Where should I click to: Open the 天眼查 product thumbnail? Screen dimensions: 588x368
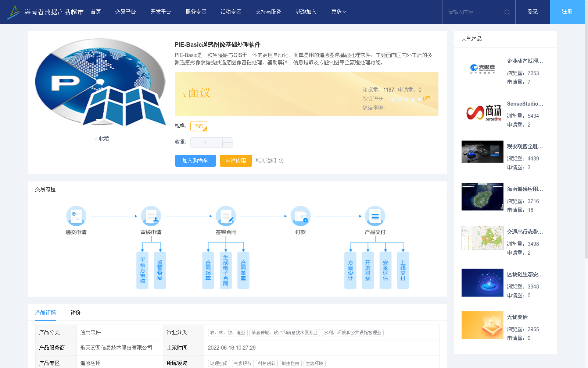tap(483, 69)
